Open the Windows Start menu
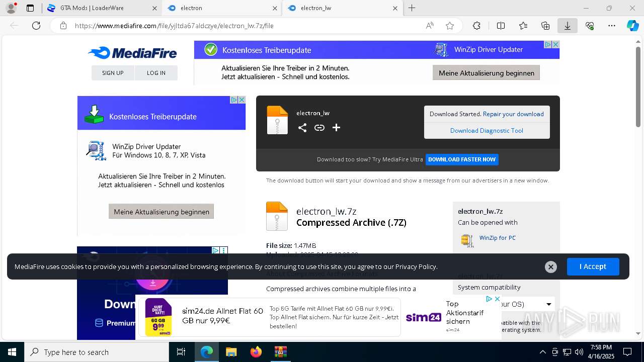 [x=12, y=352]
